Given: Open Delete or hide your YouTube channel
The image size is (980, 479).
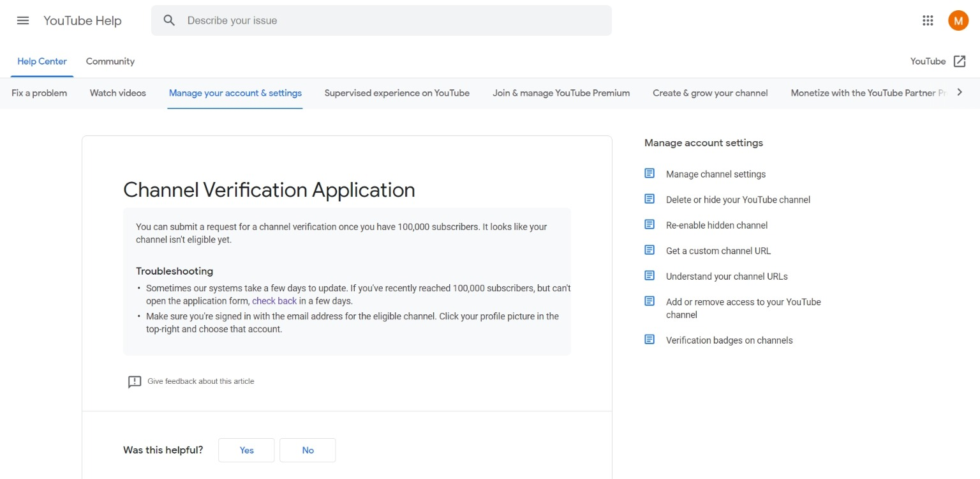Looking at the screenshot, I should [x=738, y=200].
